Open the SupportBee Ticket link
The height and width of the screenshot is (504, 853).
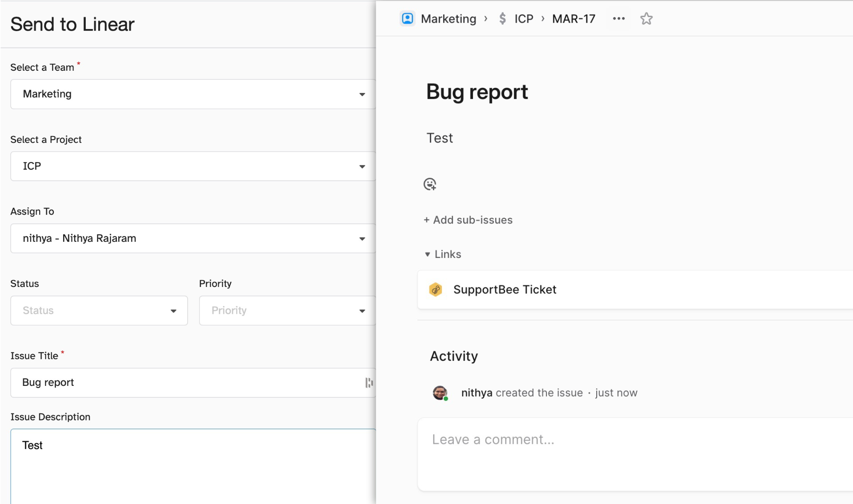[x=505, y=290]
